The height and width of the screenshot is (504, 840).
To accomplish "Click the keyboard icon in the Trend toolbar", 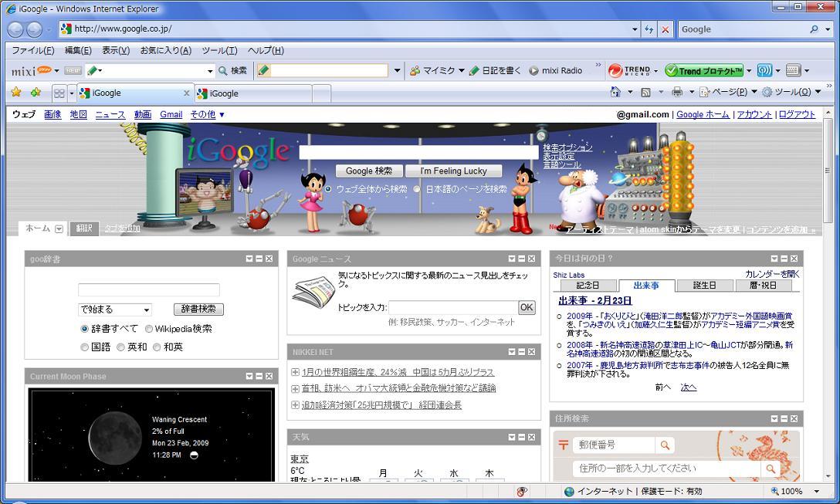I will coord(794,70).
